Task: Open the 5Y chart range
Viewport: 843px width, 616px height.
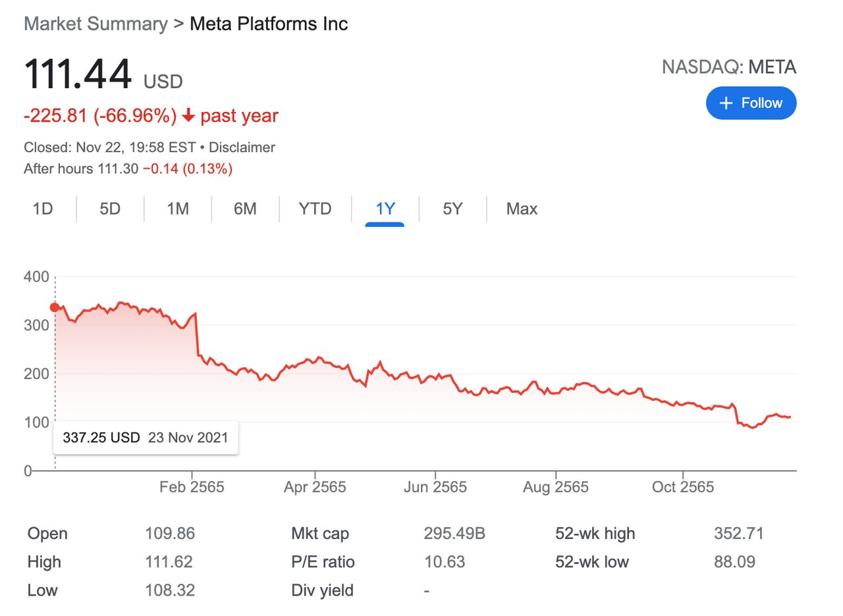Action: pos(452,209)
